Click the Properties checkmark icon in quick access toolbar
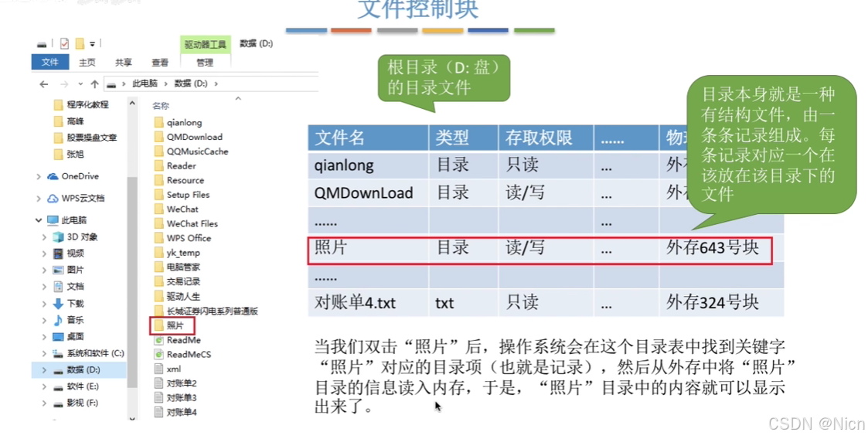The height and width of the screenshot is (439, 868). 65,44
